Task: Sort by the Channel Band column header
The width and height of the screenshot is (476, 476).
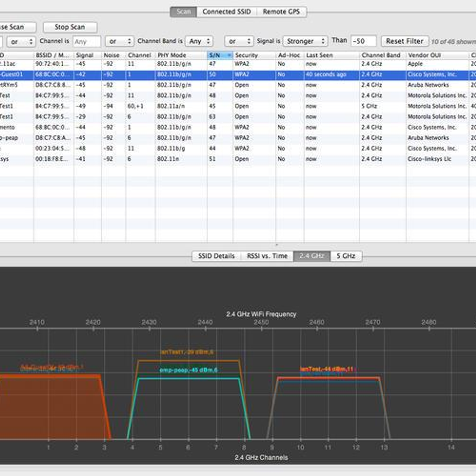Action: [x=383, y=55]
